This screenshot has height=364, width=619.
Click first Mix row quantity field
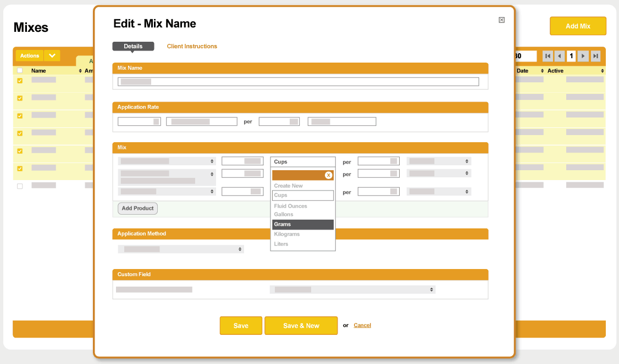click(x=242, y=161)
